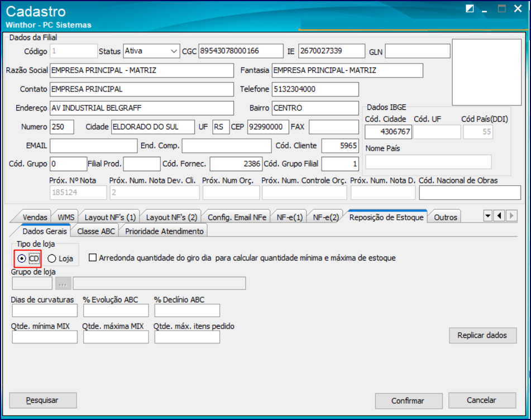Viewport: 531px width, 420px height.
Task: Click the Qtde. máxima MIX field
Action: click(116, 337)
